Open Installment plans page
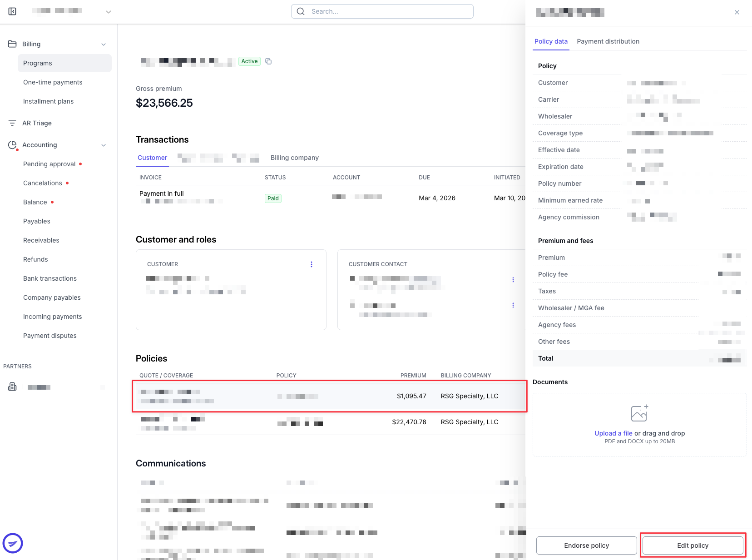Screen dimensions: 752x560 coord(48,101)
